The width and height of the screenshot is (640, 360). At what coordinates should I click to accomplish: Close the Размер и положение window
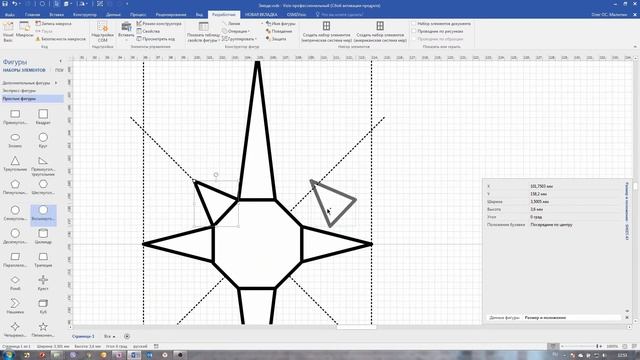627,318
